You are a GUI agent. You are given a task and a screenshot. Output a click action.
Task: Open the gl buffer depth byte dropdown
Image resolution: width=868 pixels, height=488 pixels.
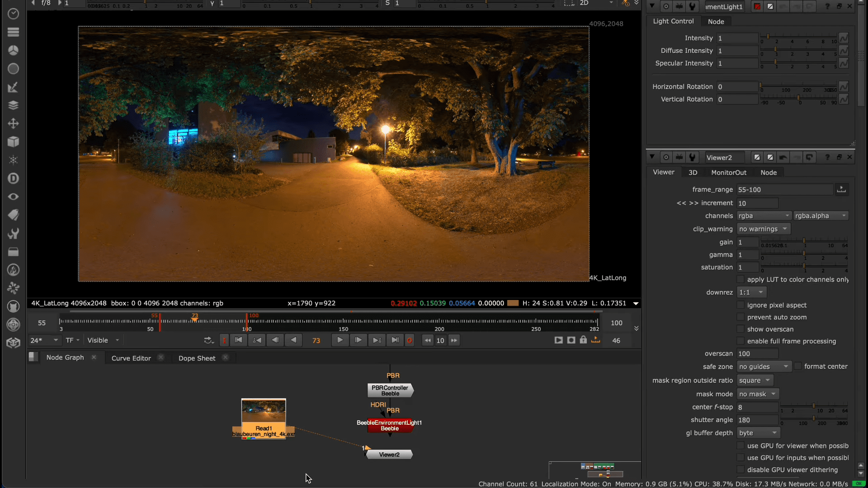(759, 433)
